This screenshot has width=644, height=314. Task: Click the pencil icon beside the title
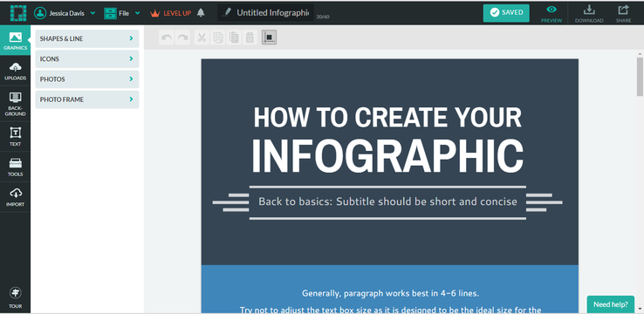pyautogui.click(x=226, y=13)
